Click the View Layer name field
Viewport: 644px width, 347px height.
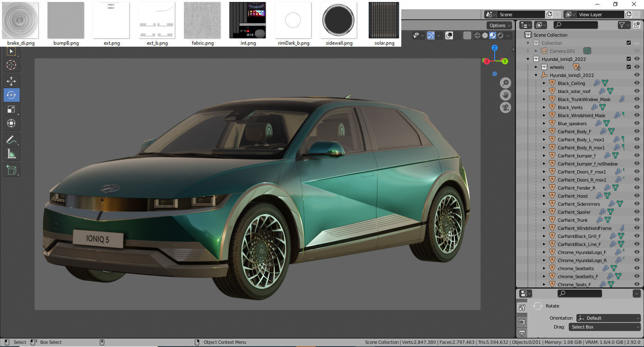click(601, 14)
